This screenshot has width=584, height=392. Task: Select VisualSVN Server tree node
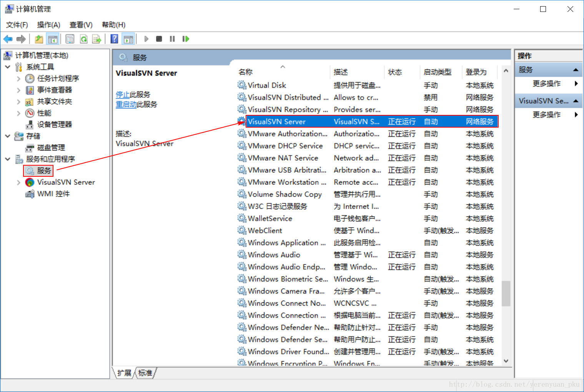pos(66,182)
